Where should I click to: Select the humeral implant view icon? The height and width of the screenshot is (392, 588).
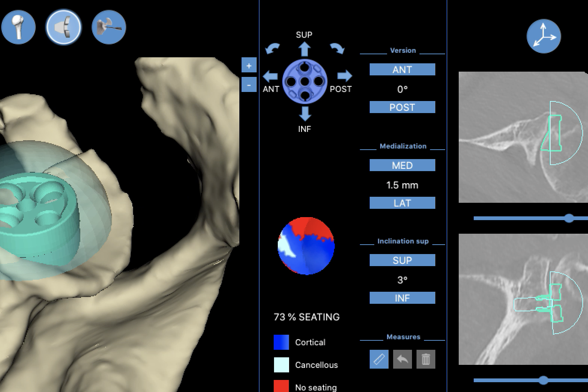click(18, 27)
